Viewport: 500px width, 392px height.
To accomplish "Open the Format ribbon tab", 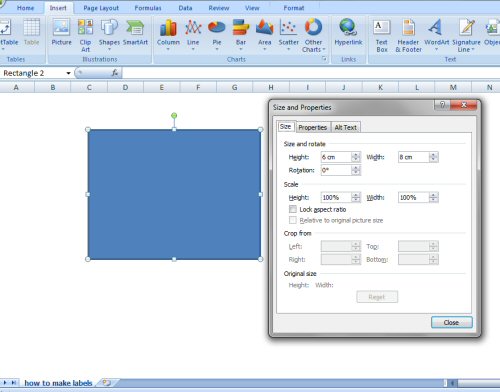I will tap(294, 8).
